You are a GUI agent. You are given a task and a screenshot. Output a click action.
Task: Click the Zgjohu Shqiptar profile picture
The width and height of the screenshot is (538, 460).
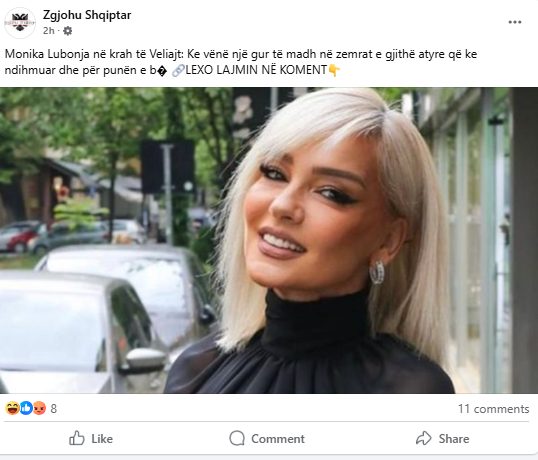(x=20, y=23)
